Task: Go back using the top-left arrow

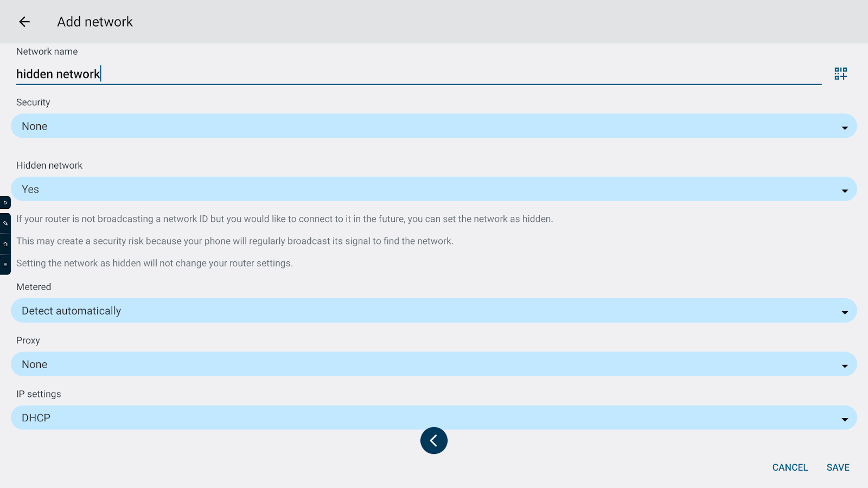Action: tap(24, 22)
